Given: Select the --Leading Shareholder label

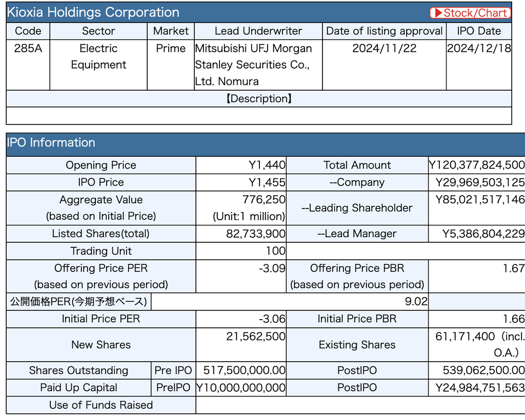Looking at the screenshot, I should click(x=357, y=208).
